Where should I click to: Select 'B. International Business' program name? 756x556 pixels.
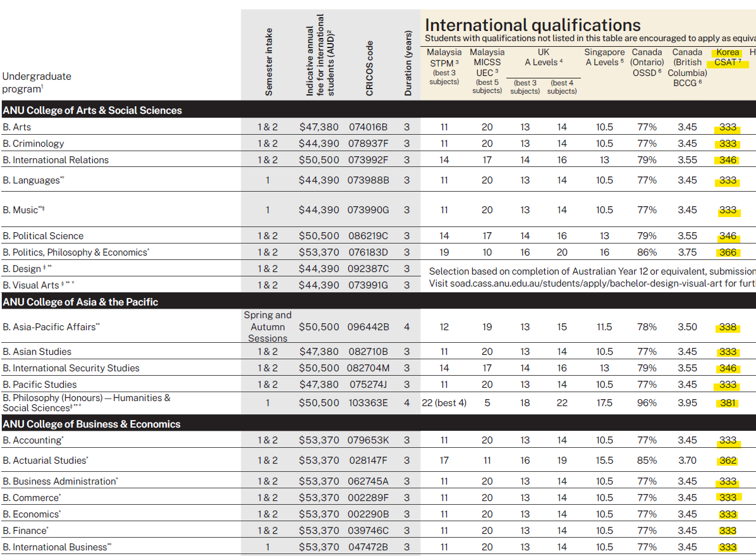click(56, 547)
